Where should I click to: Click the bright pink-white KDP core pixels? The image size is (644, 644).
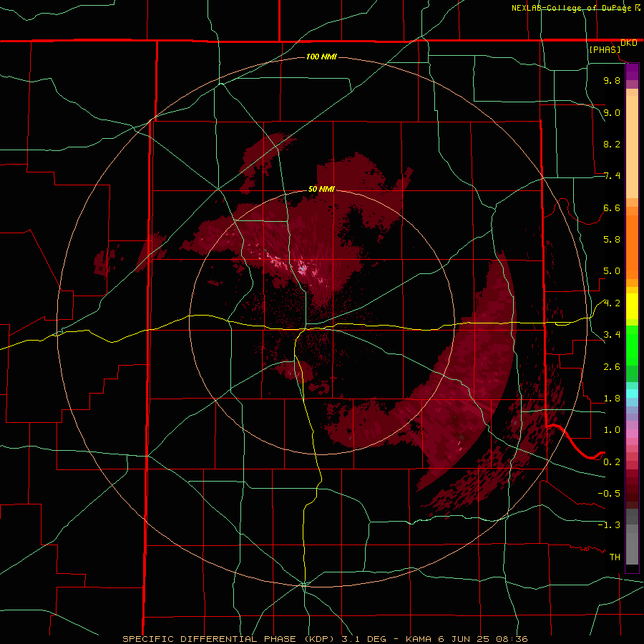tap(301, 268)
